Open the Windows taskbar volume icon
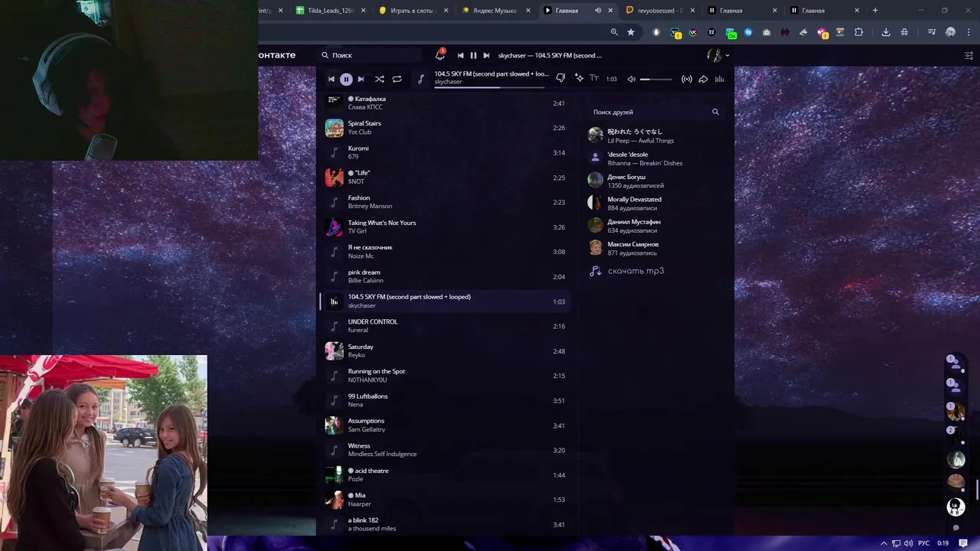 pyautogui.click(x=908, y=543)
